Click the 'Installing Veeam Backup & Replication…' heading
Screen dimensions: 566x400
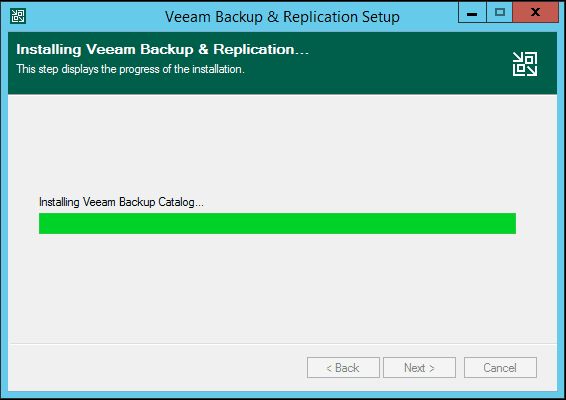click(x=162, y=49)
